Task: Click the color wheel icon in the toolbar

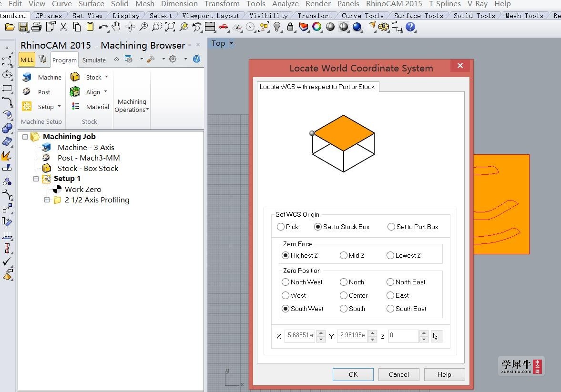Action: point(316,27)
